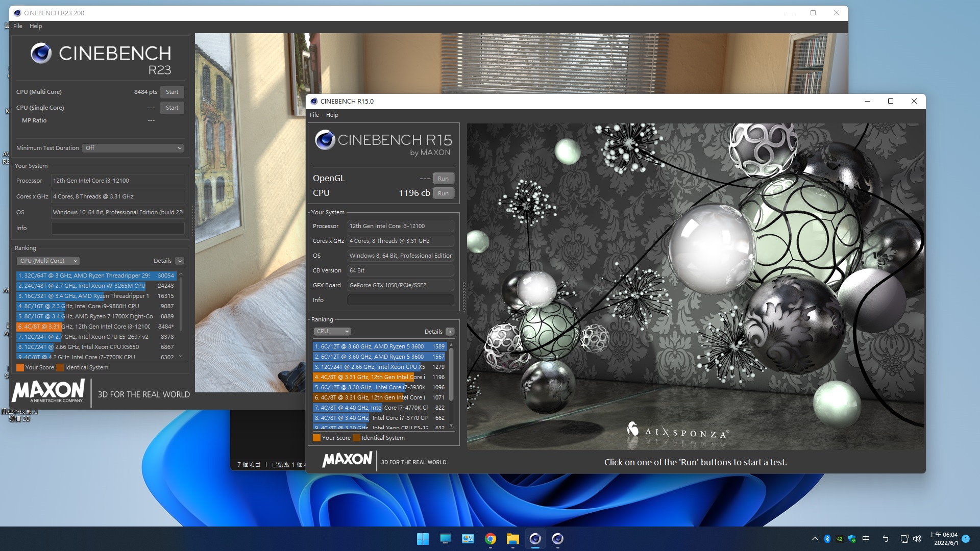Open the blue panel app icon next to Chrome
The height and width of the screenshot is (551, 980).
click(x=468, y=539)
